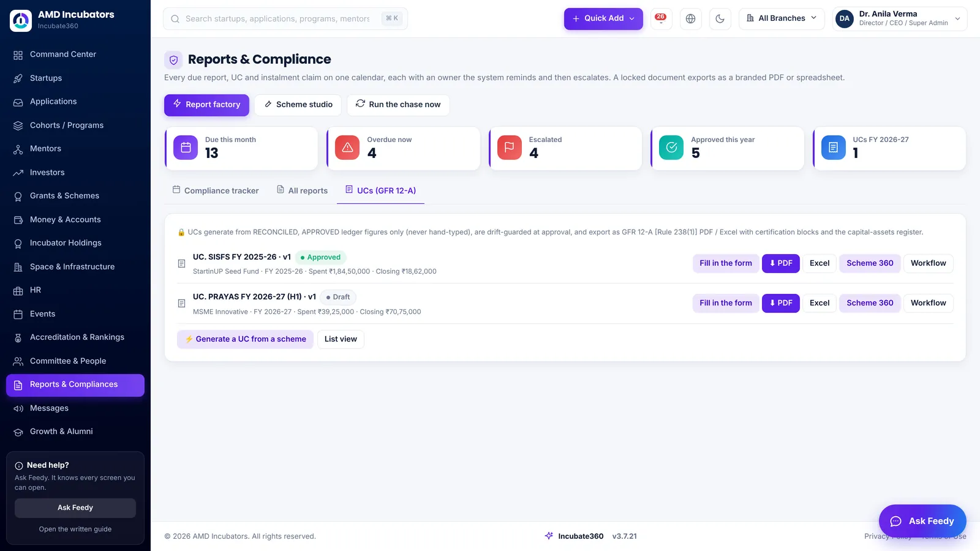Switch to Compliance tracker tab

pos(216,190)
